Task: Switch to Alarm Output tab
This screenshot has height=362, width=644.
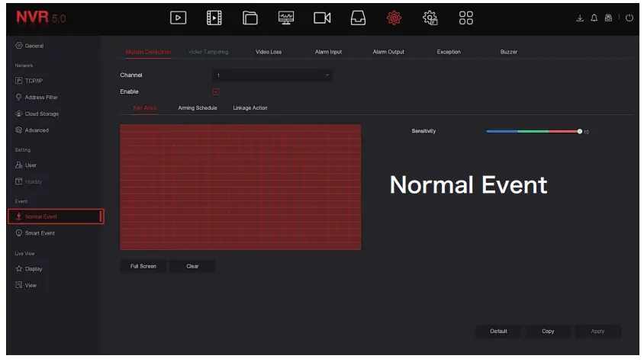Action: [388, 52]
